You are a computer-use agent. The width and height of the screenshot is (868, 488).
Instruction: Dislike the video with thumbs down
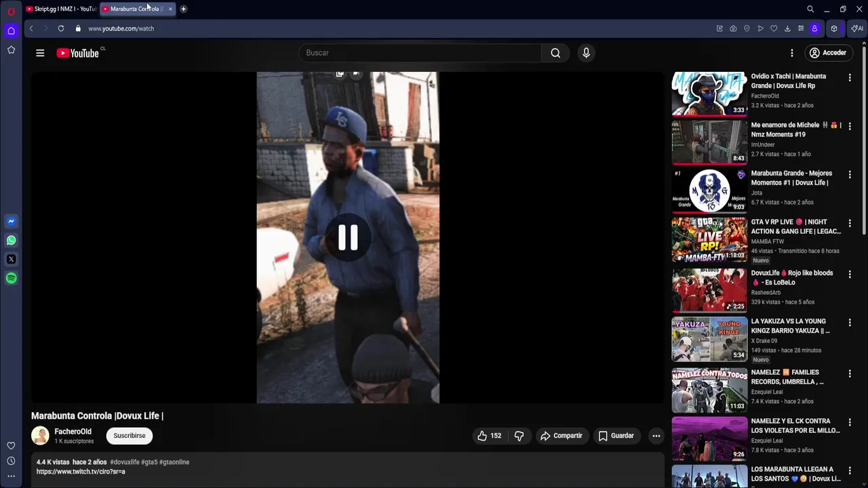coord(519,436)
